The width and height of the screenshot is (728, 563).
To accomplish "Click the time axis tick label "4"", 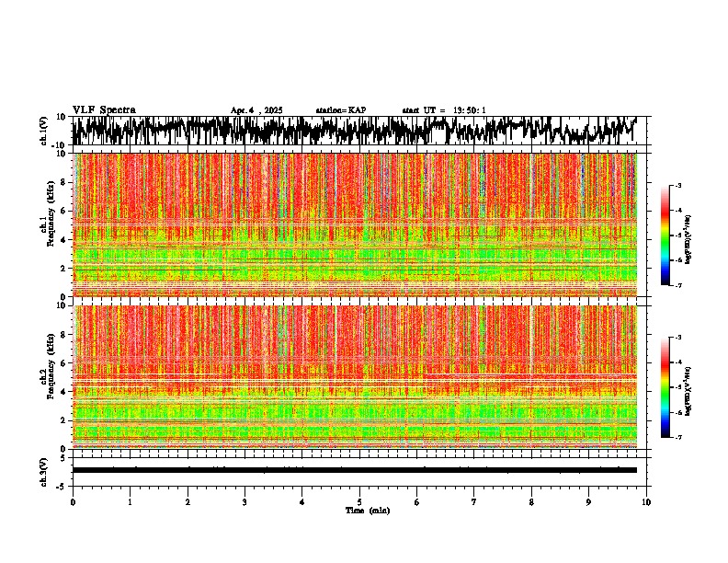I will pyautogui.click(x=302, y=502).
